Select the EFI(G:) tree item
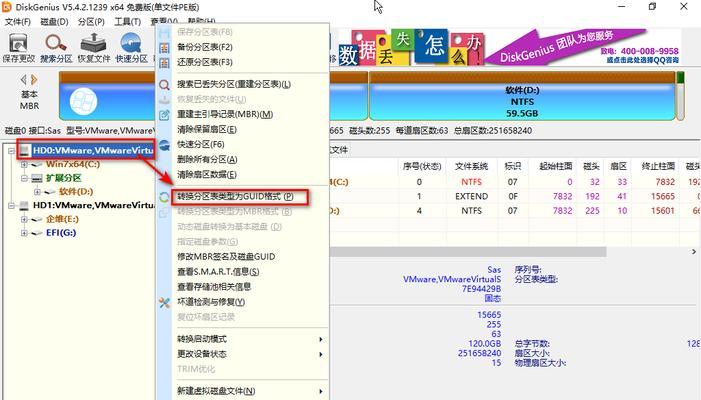This screenshot has height=400, width=701. tap(61, 233)
